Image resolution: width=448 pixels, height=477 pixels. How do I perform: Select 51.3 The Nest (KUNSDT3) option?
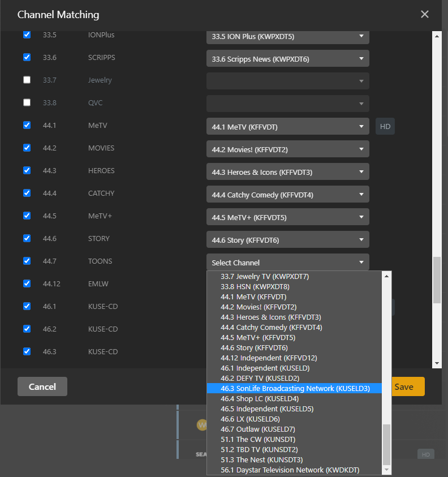click(294, 459)
